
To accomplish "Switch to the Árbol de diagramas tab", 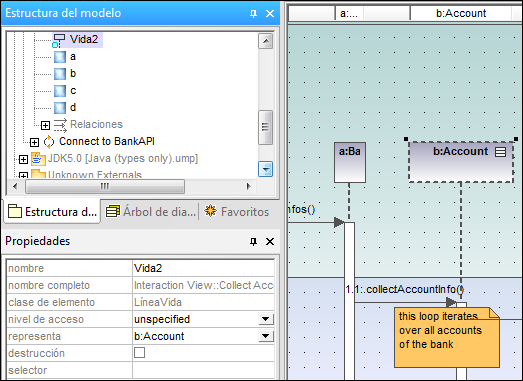I will pyautogui.click(x=151, y=212).
